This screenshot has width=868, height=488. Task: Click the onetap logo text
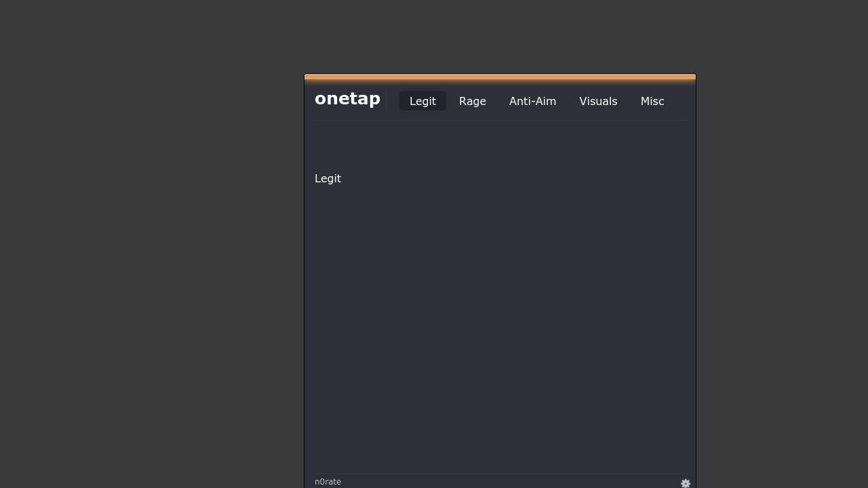coord(347,99)
